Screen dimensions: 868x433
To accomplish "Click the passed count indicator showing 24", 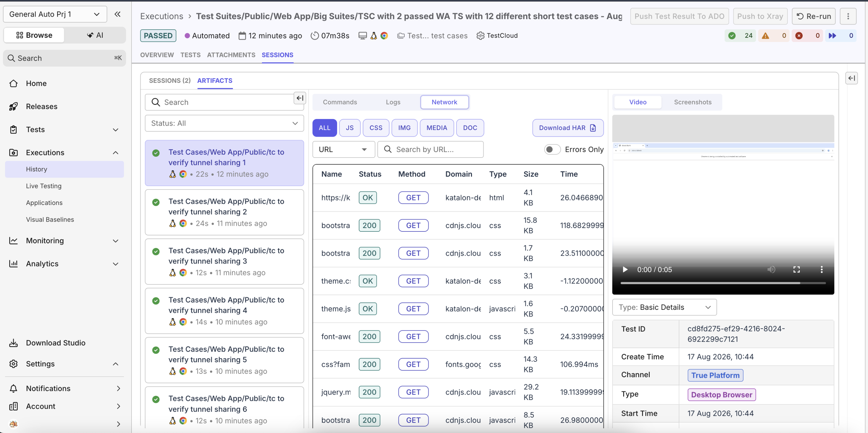I will [740, 36].
